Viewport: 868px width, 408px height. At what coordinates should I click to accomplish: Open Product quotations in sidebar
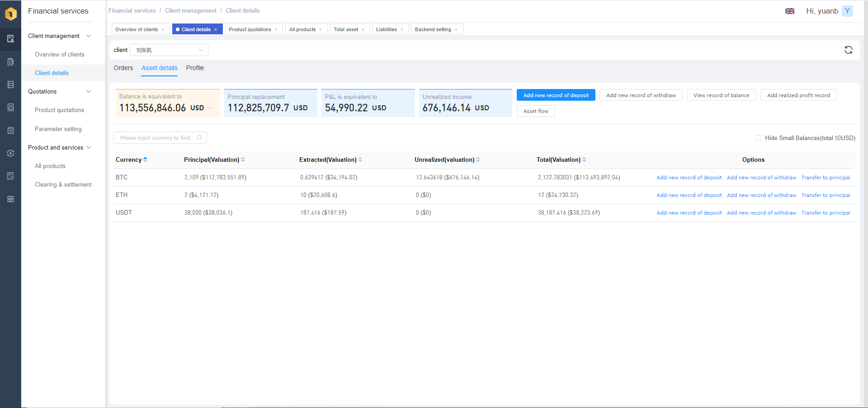click(60, 110)
